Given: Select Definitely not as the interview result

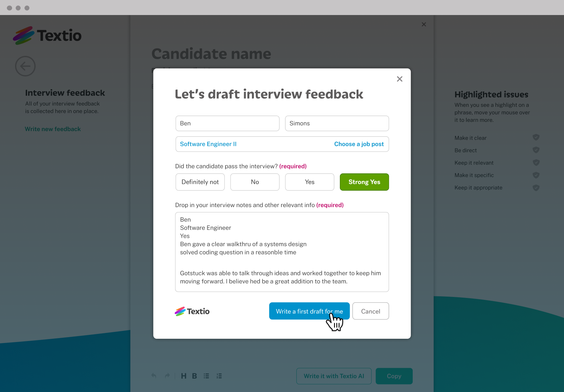Looking at the screenshot, I should pos(200,182).
